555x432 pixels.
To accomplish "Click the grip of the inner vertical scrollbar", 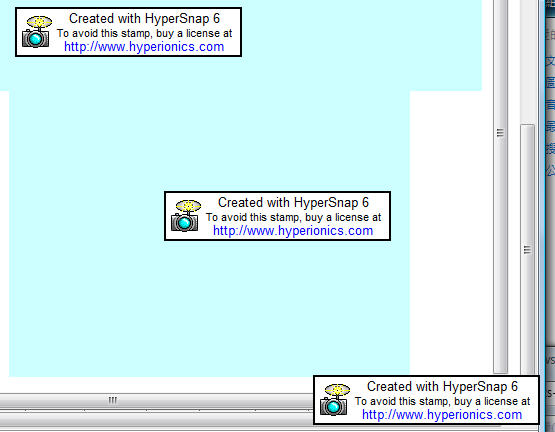I will 500,133.
